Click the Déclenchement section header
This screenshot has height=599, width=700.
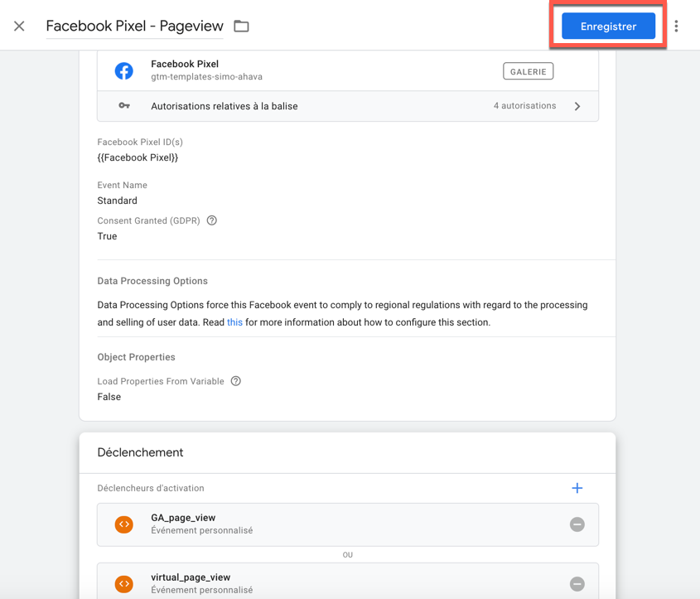pos(140,452)
